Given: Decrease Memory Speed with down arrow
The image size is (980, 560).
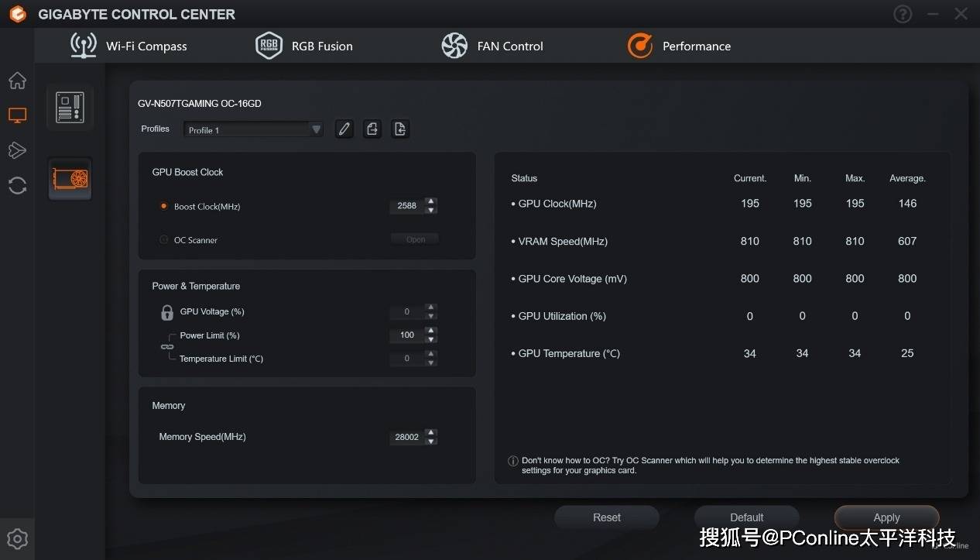Looking at the screenshot, I should point(431,441).
